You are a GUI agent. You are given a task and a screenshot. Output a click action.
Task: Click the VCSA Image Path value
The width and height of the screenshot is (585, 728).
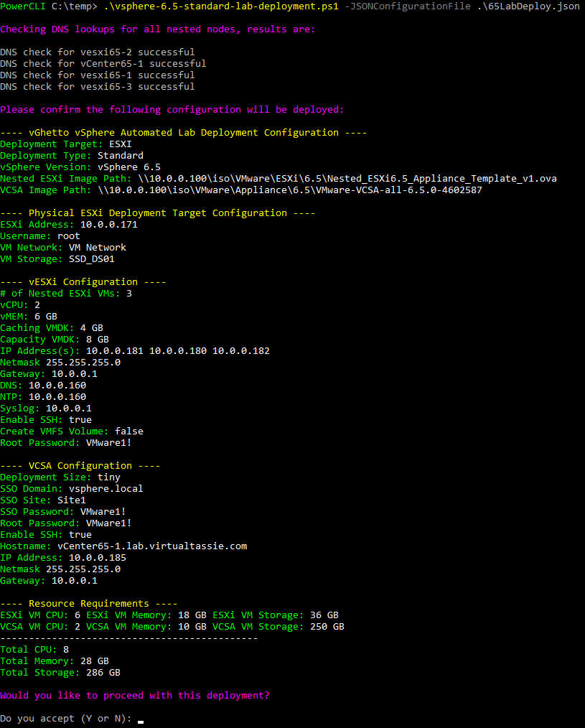tap(290, 190)
